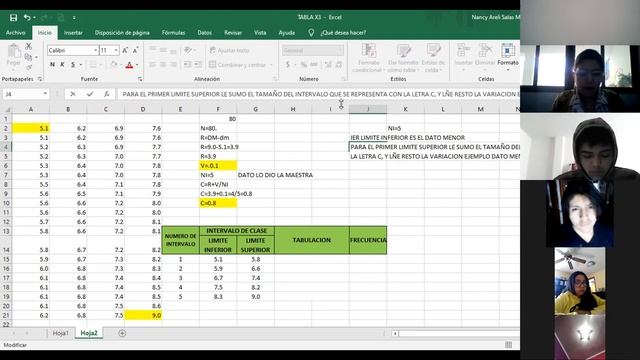Viewport: 640px width, 360px height.
Task: Open the copy options dropdown arrow
Action: click(x=36, y=58)
